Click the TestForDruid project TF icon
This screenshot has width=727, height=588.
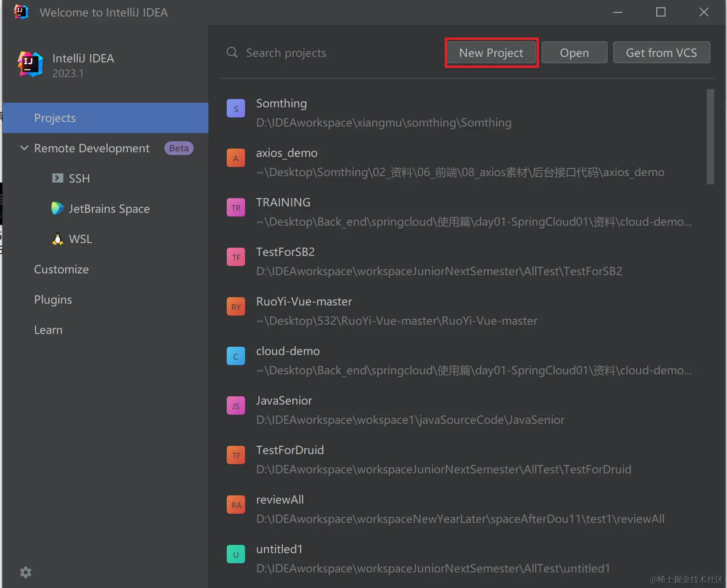[x=236, y=455]
